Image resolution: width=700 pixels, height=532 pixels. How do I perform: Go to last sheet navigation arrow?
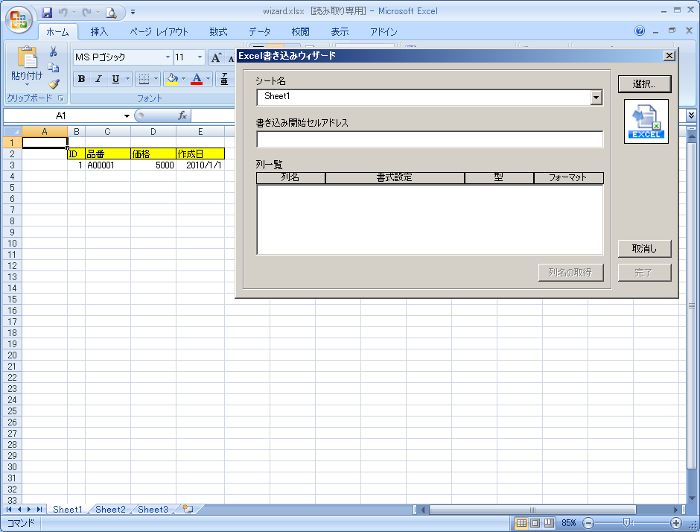point(40,509)
